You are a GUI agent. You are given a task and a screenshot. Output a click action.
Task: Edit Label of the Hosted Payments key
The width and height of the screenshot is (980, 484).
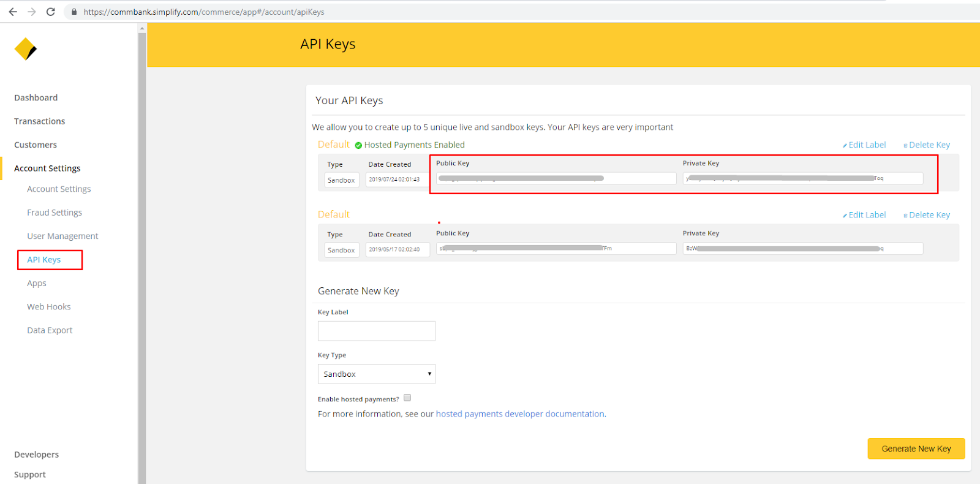(x=864, y=145)
